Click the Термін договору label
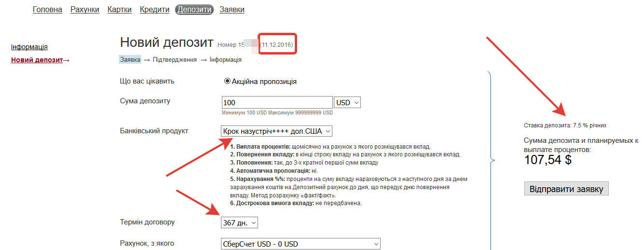The image size is (644, 250). tap(147, 222)
